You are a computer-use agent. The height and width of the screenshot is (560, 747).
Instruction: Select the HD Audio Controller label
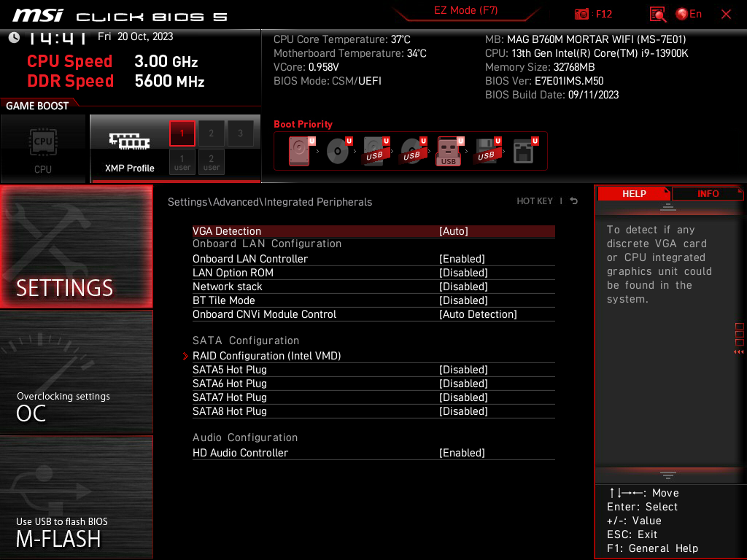click(240, 452)
